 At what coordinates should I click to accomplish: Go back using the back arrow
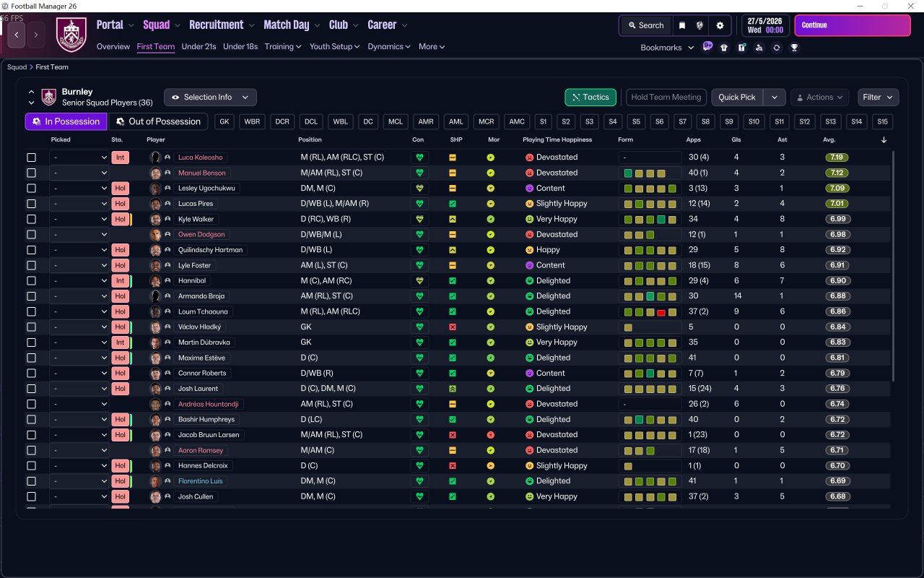pyautogui.click(x=17, y=34)
